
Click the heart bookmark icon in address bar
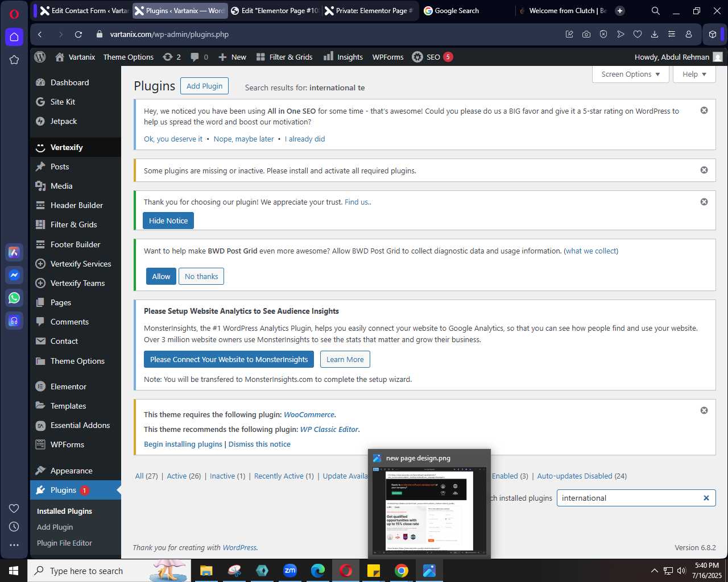coord(638,34)
